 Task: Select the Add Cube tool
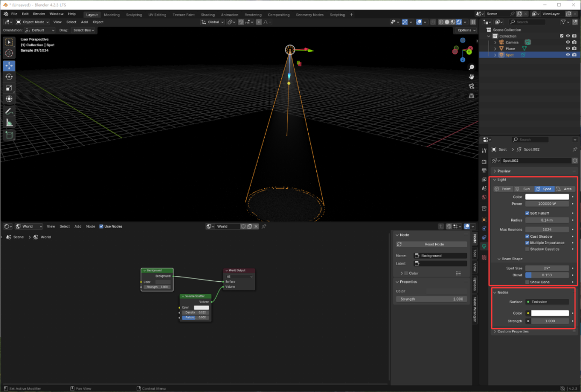(9, 135)
